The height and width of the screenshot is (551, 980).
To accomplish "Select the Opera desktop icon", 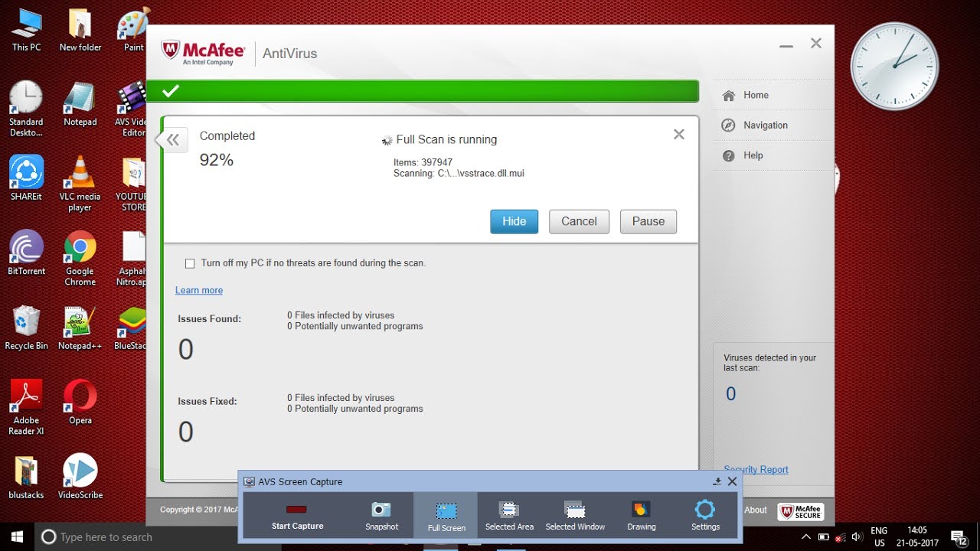I will coord(80,402).
